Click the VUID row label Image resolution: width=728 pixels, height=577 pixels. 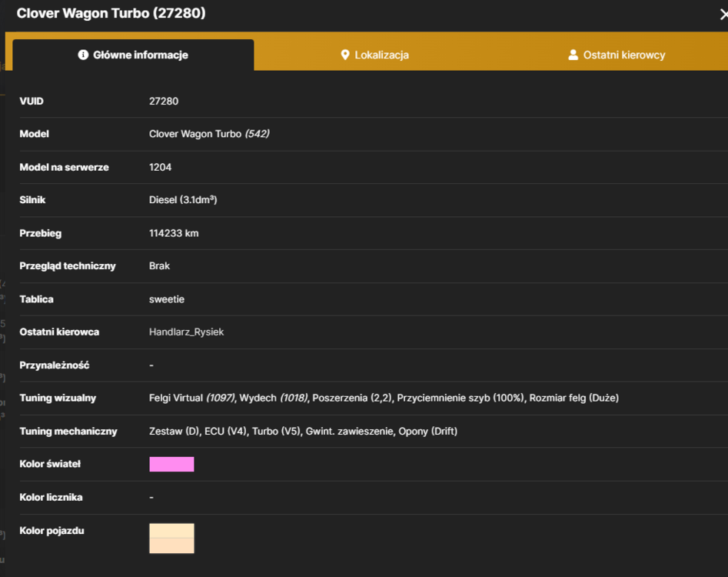click(32, 102)
